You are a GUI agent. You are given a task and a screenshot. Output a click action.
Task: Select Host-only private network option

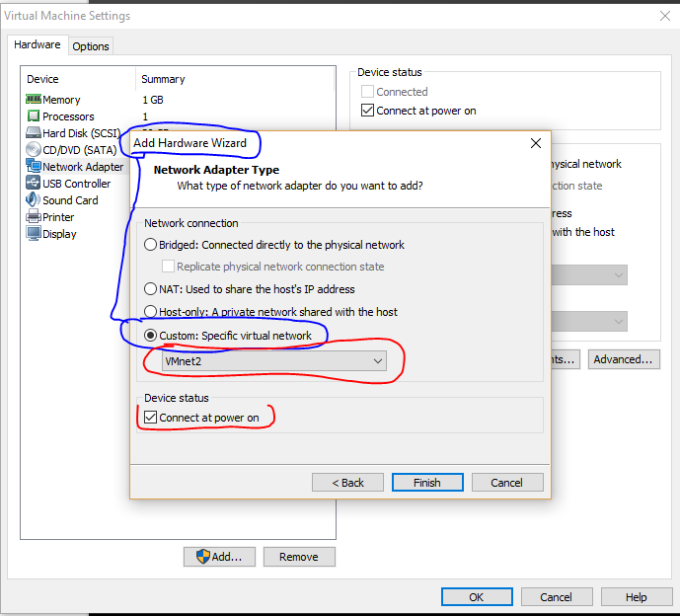point(151,312)
